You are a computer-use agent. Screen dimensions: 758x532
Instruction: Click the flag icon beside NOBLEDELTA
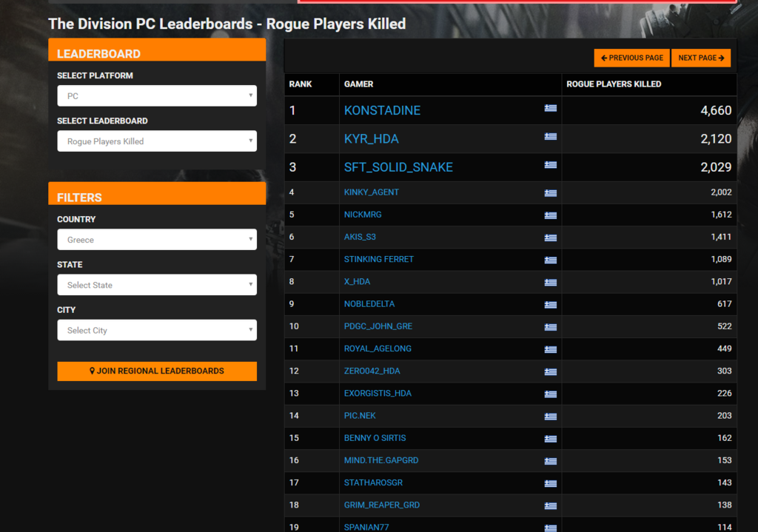pyautogui.click(x=550, y=305)
